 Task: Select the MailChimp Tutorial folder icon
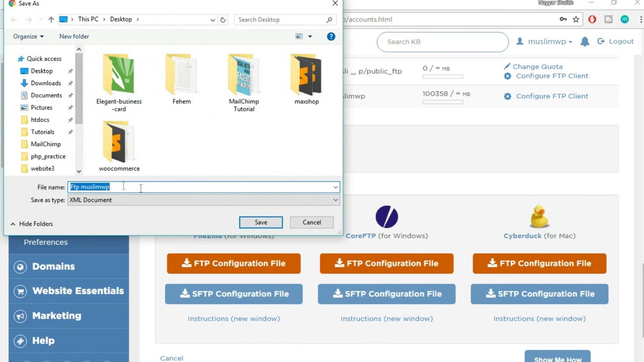pyautogui.click(x=244, y=75)
